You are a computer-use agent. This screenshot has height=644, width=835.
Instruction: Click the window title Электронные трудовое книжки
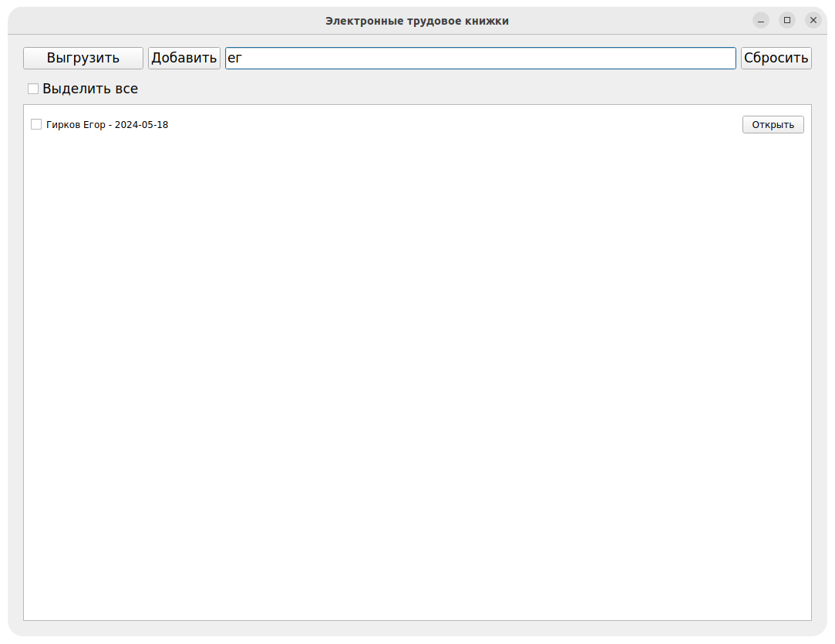pyautogui.click(x=416, y=21)
